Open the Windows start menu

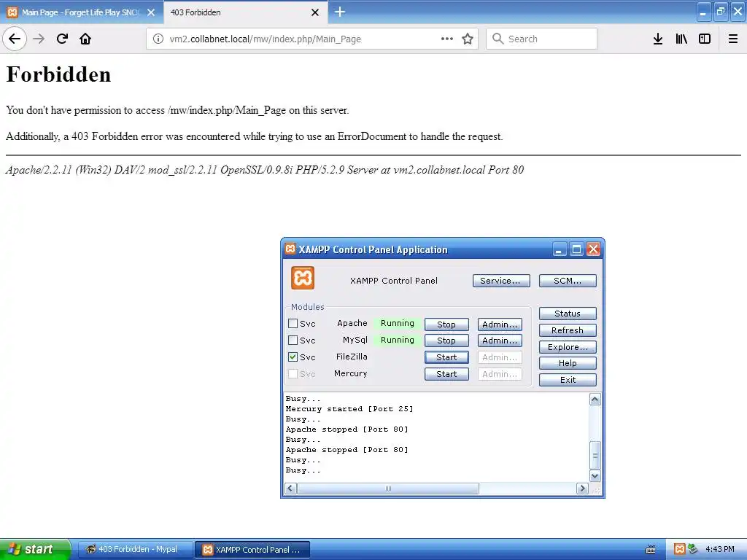(35, 549)
